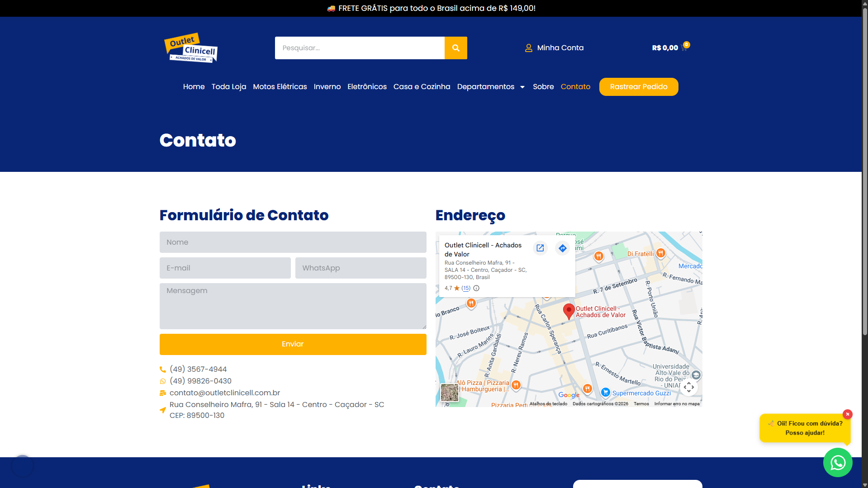Click the R$ 0,00 cart total
This screenshot has width=868, height=488.
pyautogui.click(x=665, y=48)
